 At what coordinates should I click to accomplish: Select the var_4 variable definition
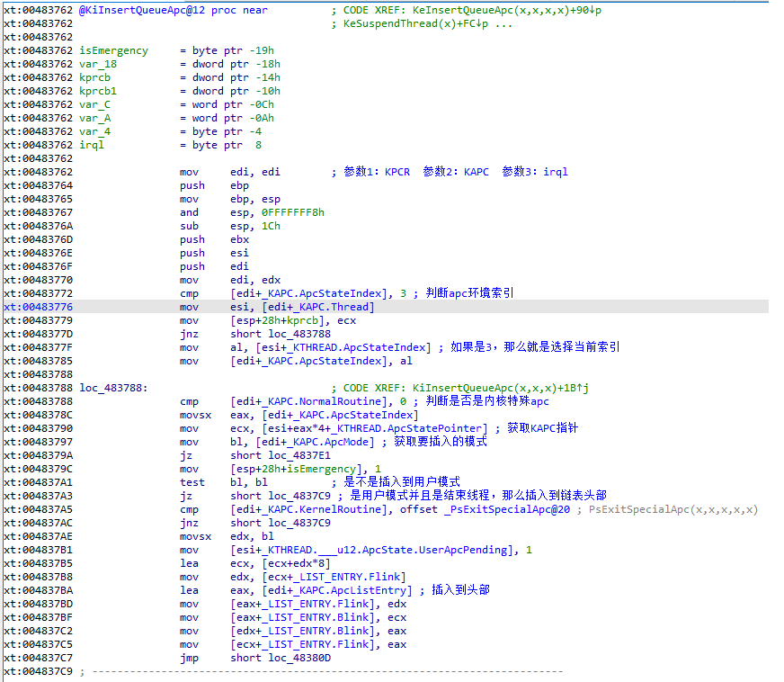point(95,131)
